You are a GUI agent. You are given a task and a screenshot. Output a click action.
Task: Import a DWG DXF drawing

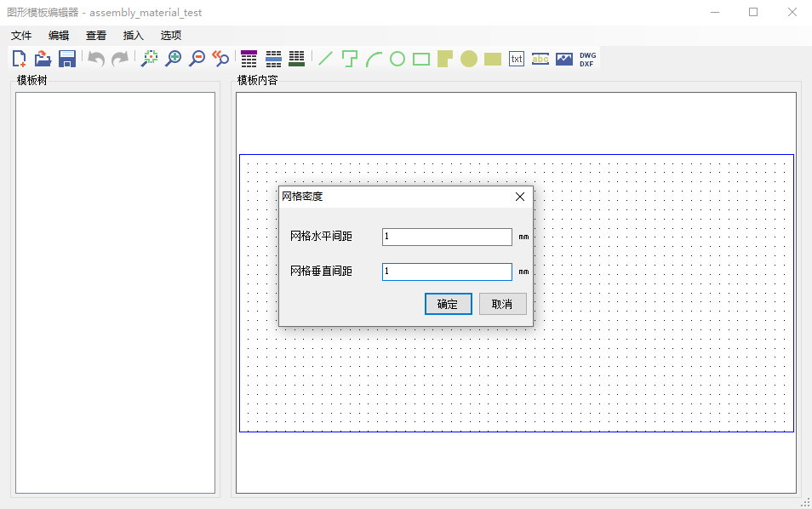pyautogui.click(x=588, y=59)
